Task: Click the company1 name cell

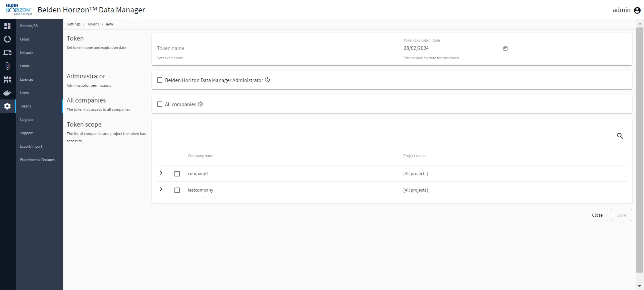Action: [198, 173]
